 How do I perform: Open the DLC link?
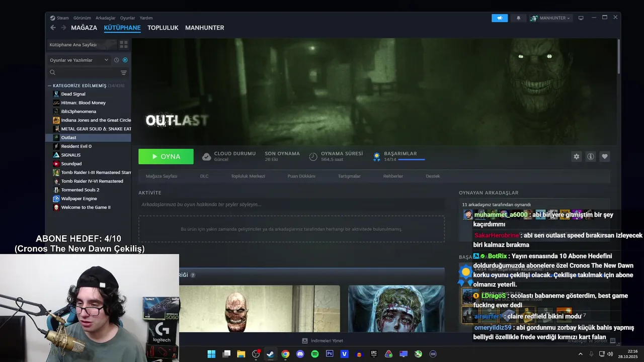[204, 176]
